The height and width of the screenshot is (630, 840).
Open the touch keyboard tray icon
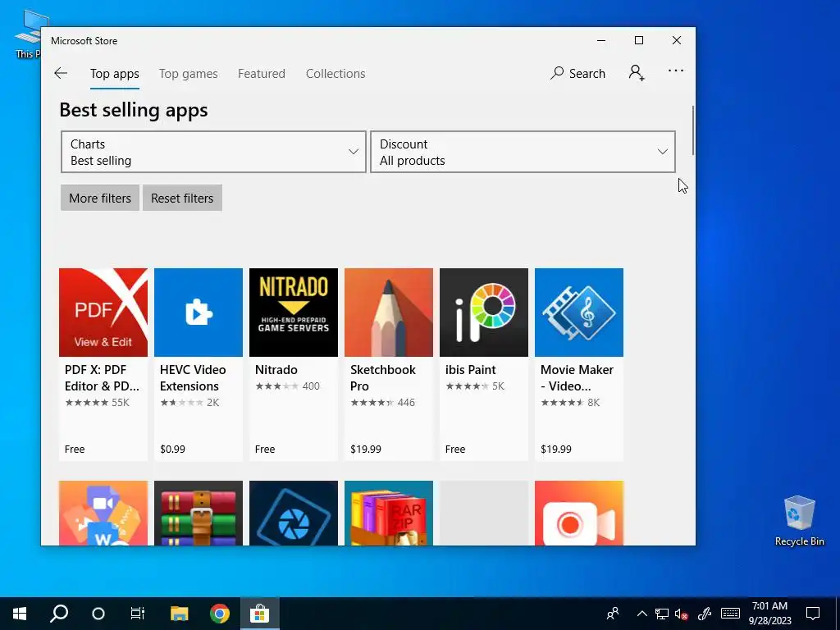pos(730,614)
